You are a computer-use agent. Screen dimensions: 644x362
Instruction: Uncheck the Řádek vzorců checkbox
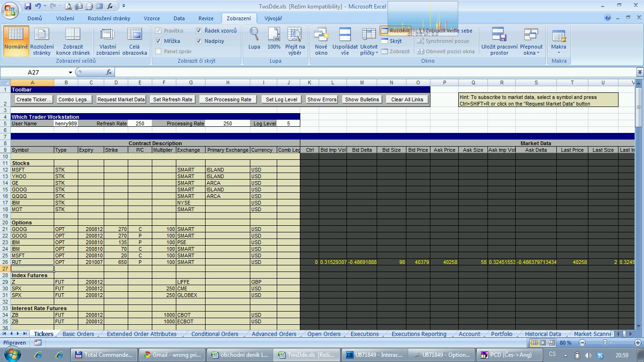pyautogui.click(x=199, y=31)
